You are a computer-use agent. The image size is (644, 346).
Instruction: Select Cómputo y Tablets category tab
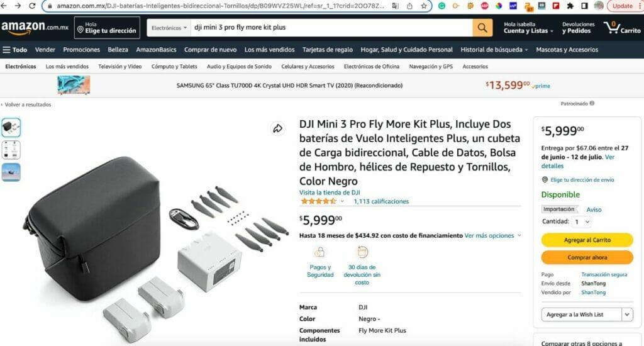coord(174,66)
